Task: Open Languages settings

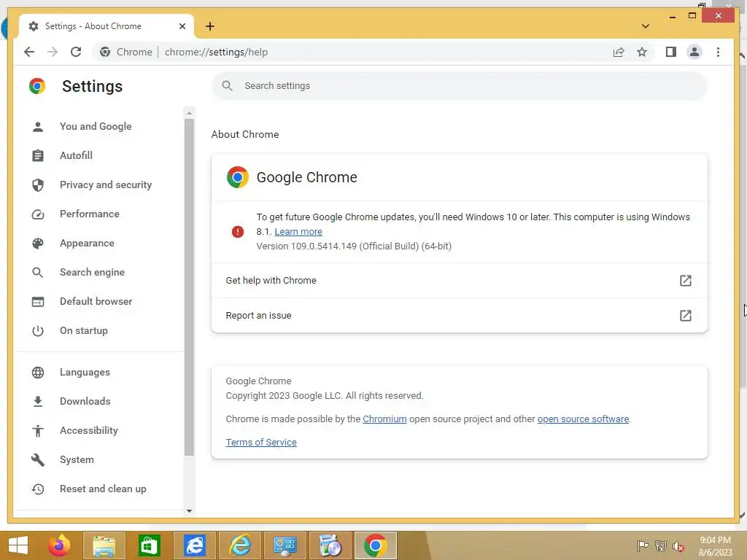Action: click(85, 373)
